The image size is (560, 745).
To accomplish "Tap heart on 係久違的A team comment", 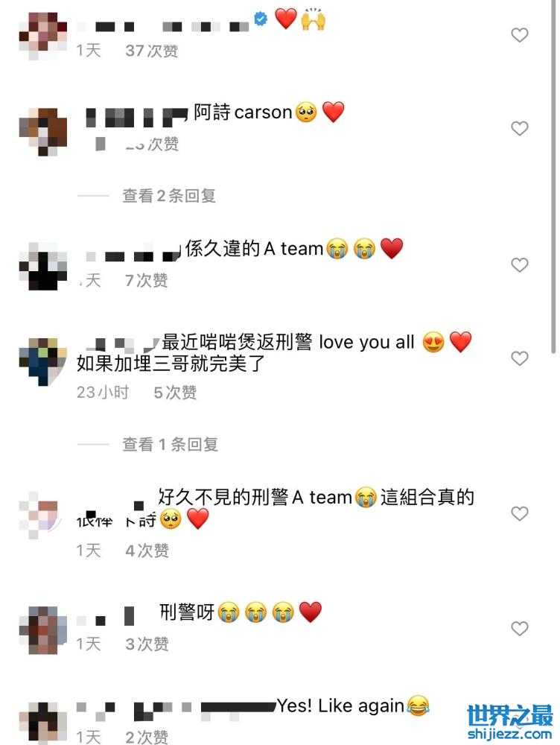I will [519, 264].
